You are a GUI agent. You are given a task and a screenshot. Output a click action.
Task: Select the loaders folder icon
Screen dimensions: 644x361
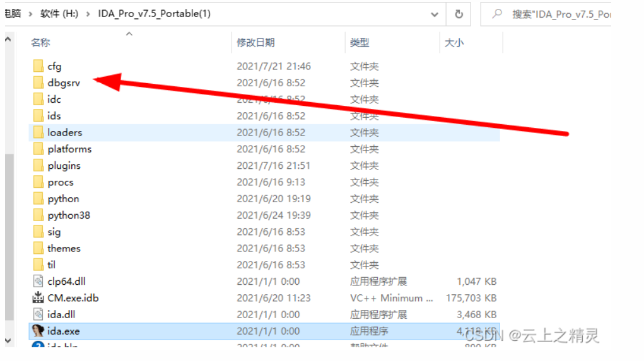point(38,132)
